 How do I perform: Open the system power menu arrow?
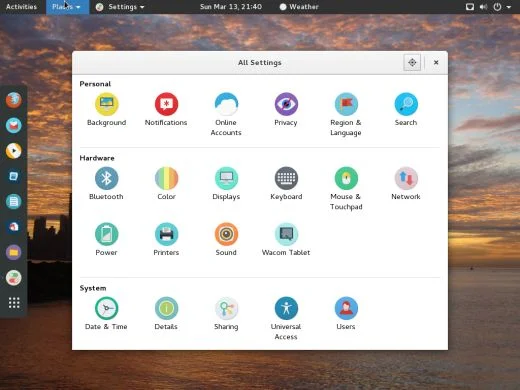pos(509,7)
